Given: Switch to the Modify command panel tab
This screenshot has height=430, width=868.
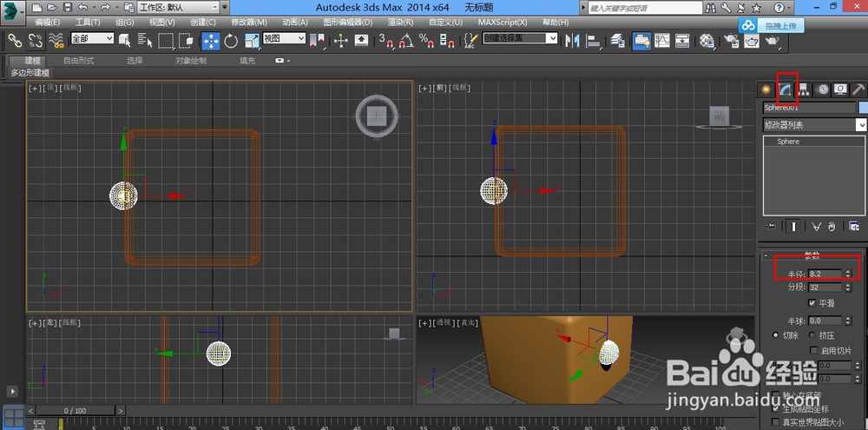Looking at the screenshot, I should pos(785,89).
